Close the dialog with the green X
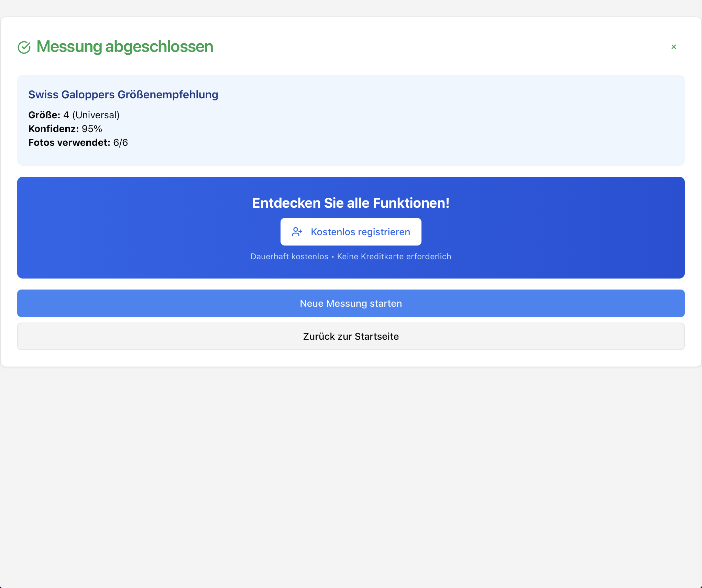This screenshot has height=588, width=702. point(673,47)
